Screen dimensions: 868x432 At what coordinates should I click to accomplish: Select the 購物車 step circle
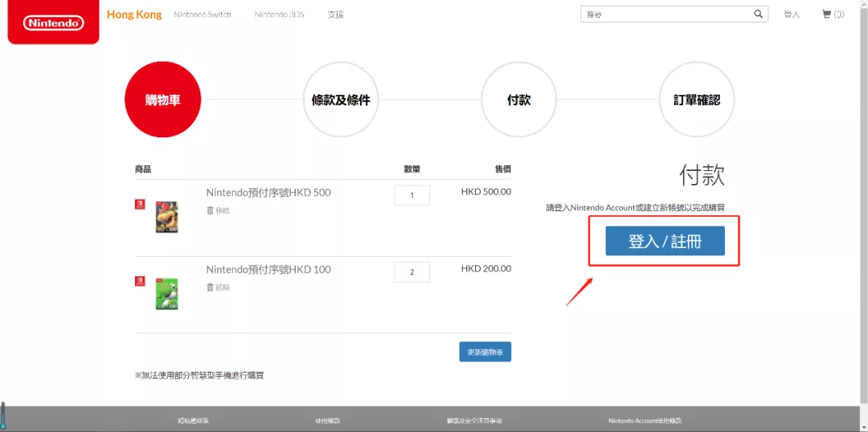pyautogui.click(x=162, y=100)
